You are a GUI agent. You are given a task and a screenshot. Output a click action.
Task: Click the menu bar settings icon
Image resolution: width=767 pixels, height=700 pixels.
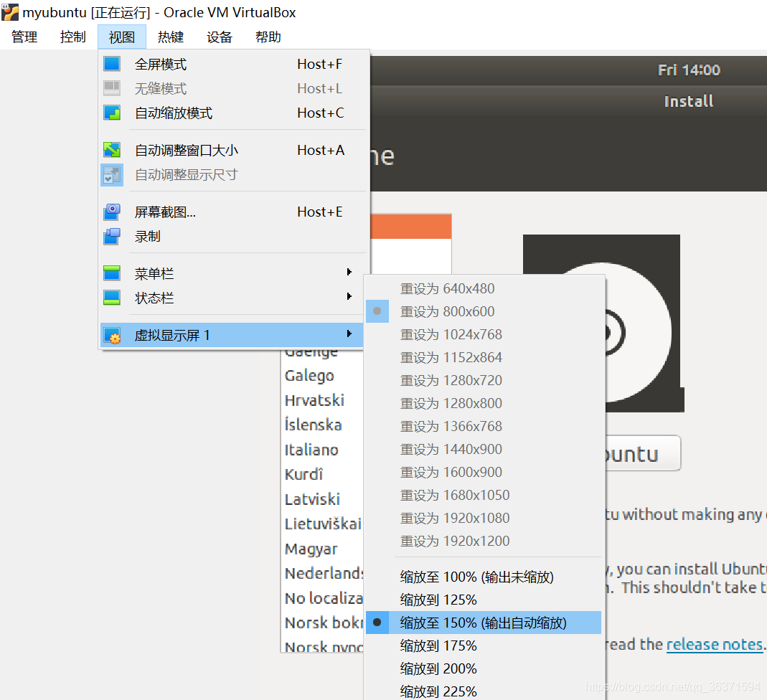[112, 273]
